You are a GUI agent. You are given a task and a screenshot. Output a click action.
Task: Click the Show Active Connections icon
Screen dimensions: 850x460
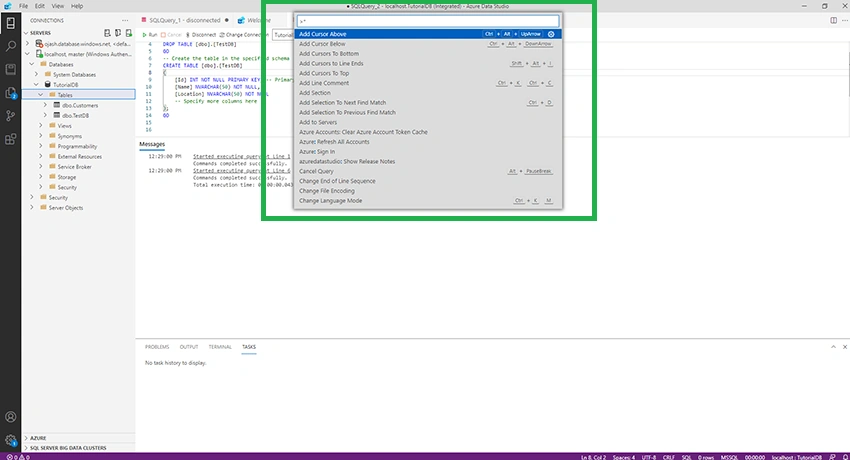(128, 33)
